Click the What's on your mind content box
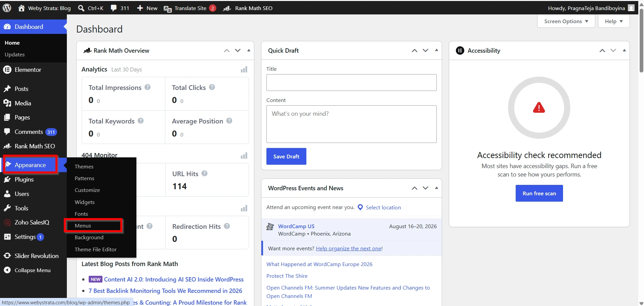 tap(351, 124)
